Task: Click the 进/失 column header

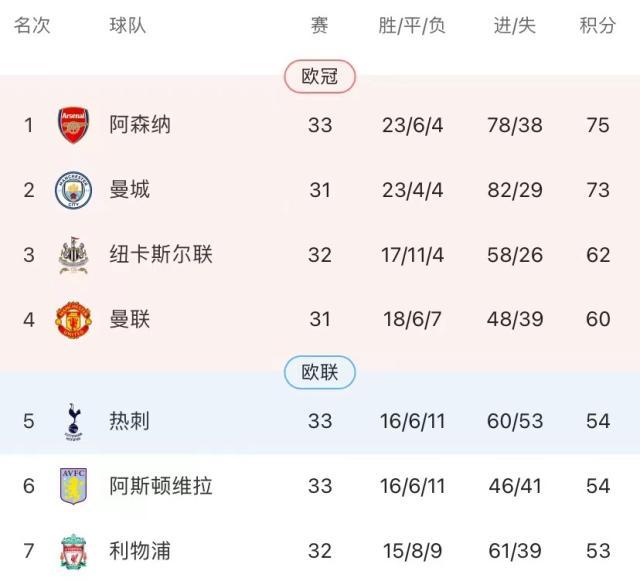Action: pos(515,26)
